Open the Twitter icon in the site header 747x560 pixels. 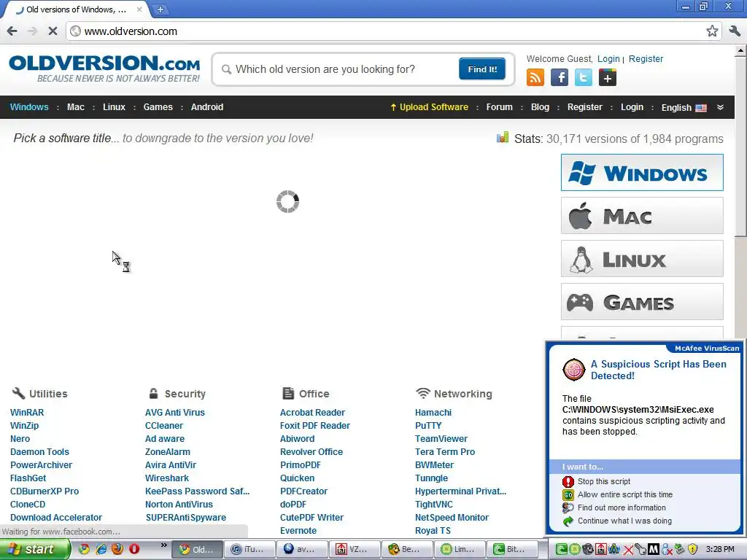click(583, 77)
